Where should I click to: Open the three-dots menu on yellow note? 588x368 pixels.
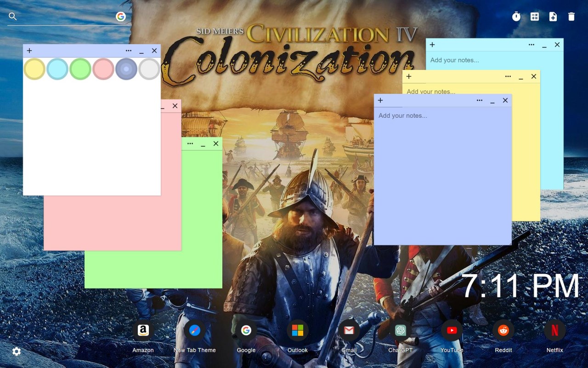coord(508,76)
